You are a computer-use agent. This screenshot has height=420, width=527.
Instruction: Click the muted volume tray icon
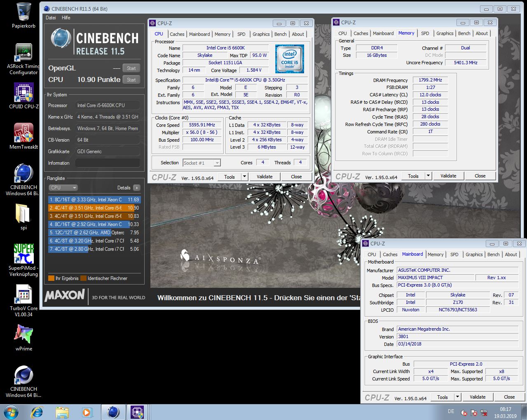pyautogui.click(x=464, y=412)
